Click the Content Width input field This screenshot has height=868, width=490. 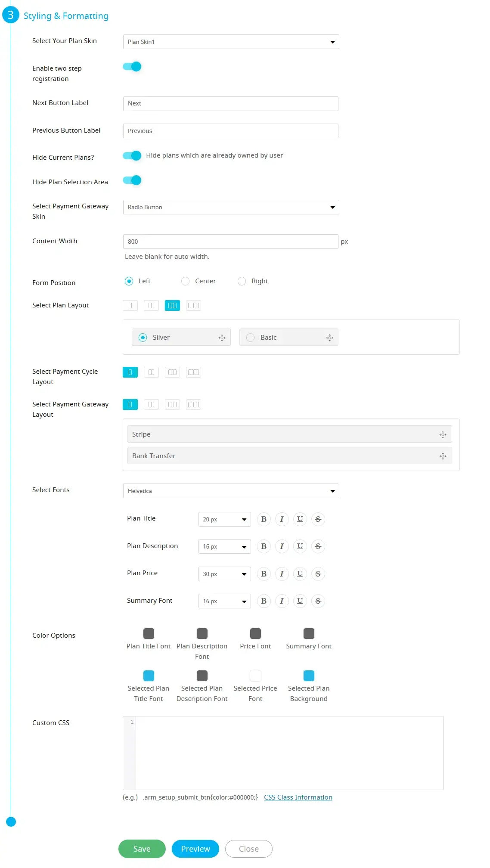(230, 242)
